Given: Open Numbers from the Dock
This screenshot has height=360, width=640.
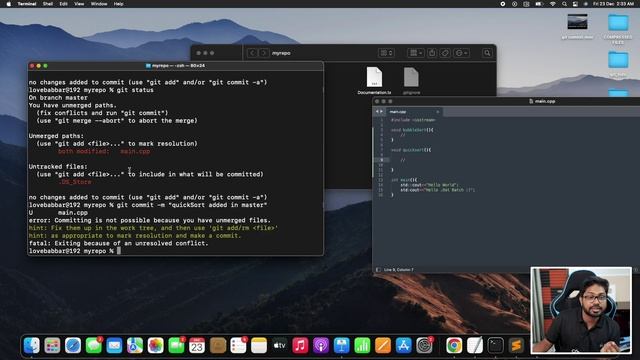Looking at the screenshot, I should [x=362, y=345].
